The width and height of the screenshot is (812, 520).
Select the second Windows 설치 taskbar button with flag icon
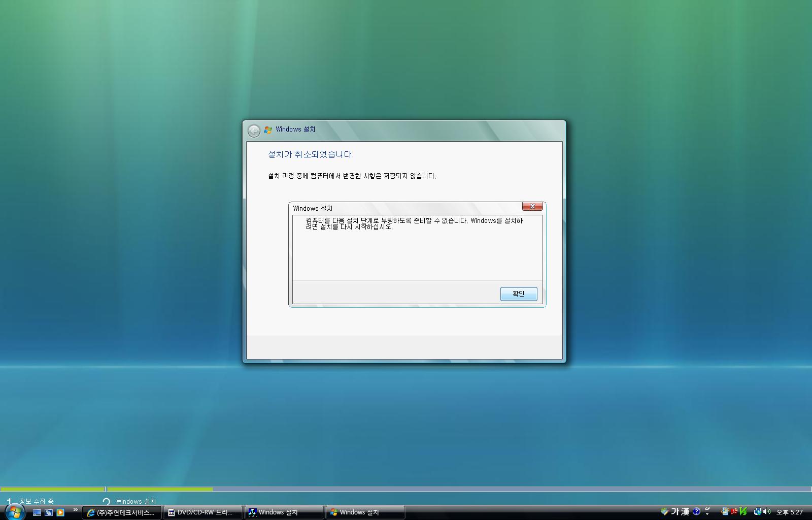pyautogui.click(x=365, y=512)
